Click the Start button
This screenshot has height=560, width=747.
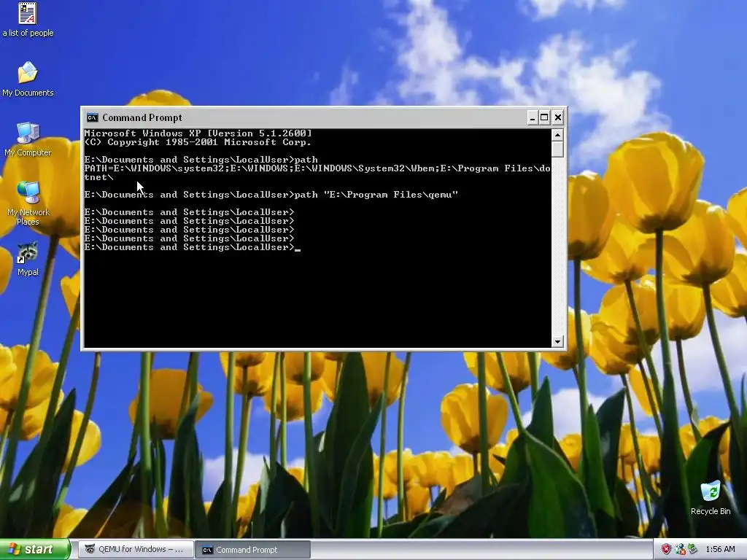pos(35,549)
